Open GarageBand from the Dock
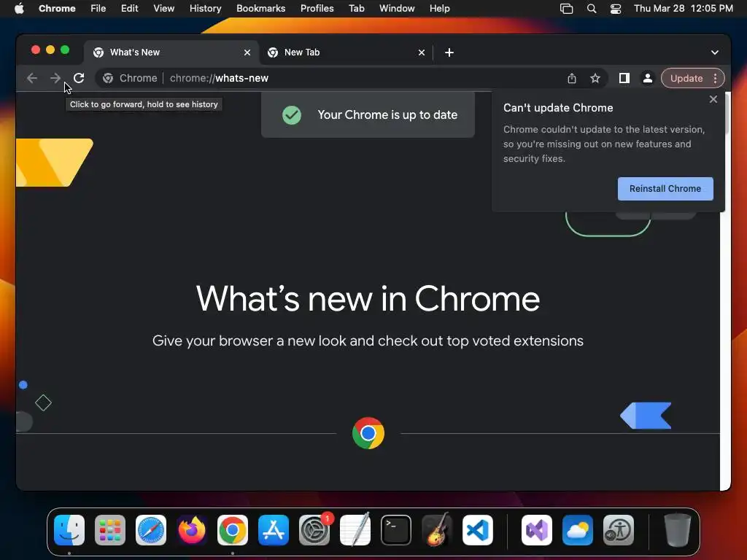The image size is (747, 560). click(437, 529)
